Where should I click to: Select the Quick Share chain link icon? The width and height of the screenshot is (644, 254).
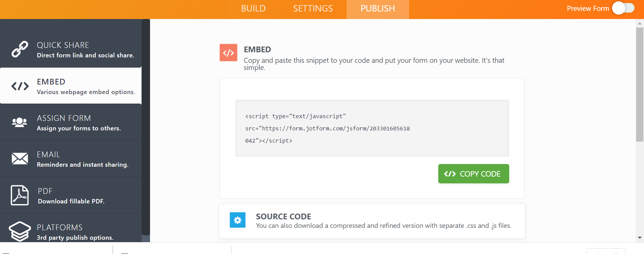coord(20,49)
